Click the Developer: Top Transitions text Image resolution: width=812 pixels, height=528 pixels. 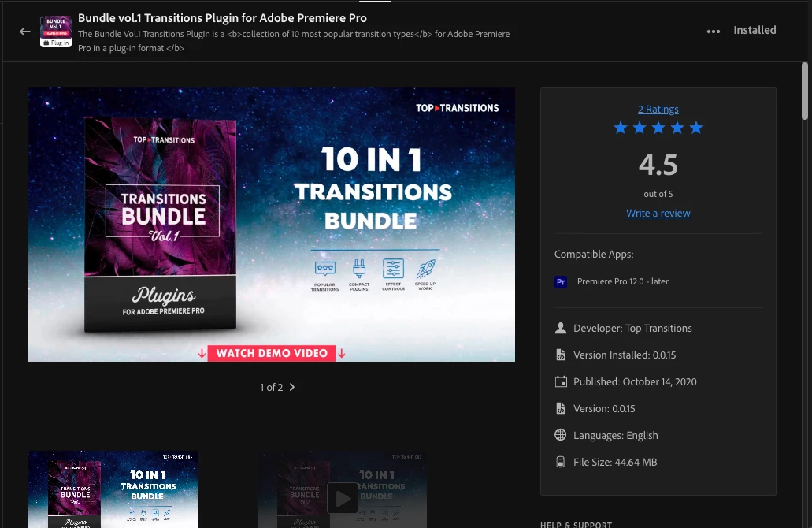tap(632, 328)
